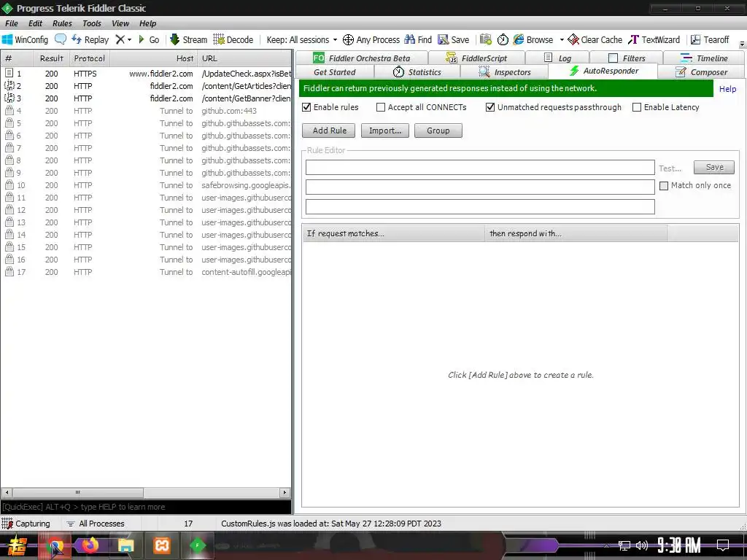Screen dimensions: 747x560
Task: Open Find sessions binoculars
Action: click(x=418, y=39)
